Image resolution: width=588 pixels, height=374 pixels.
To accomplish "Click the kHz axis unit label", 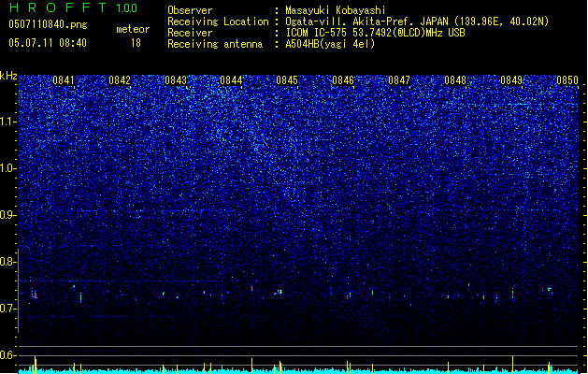I will tap(8, 76).
